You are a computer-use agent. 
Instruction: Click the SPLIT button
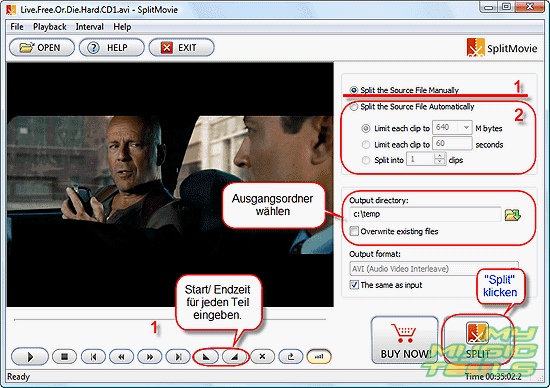477,340
